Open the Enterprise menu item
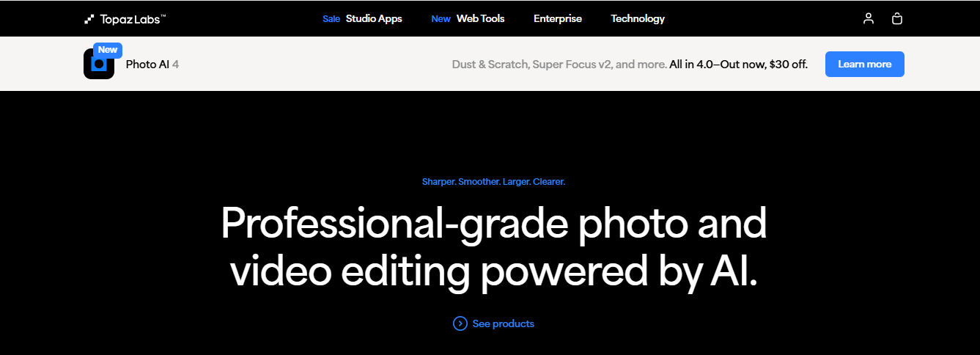Screen dimensions: 980x355 pyautogui.click(x=558, y=18)
